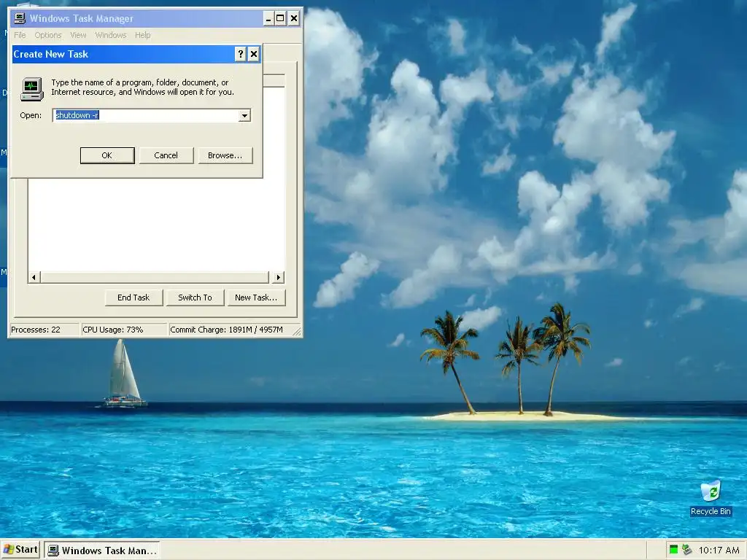Click the CPU Usage: 73% status text
The height and width of the screenshot is (560, 747).
click(x=113, y=330)
